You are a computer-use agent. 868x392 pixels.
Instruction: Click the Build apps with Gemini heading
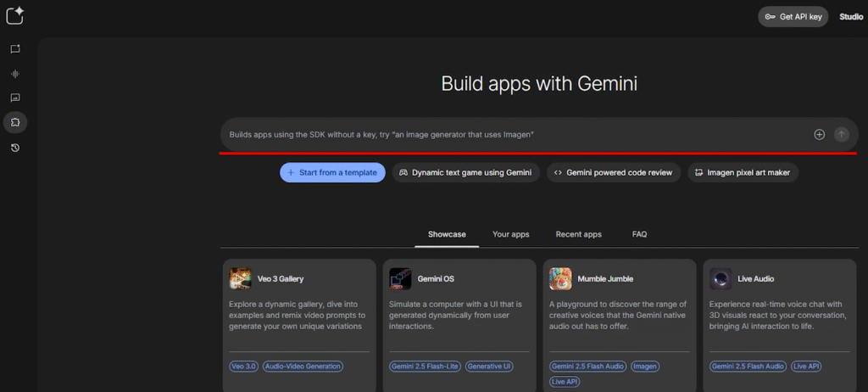coord(539,84)
